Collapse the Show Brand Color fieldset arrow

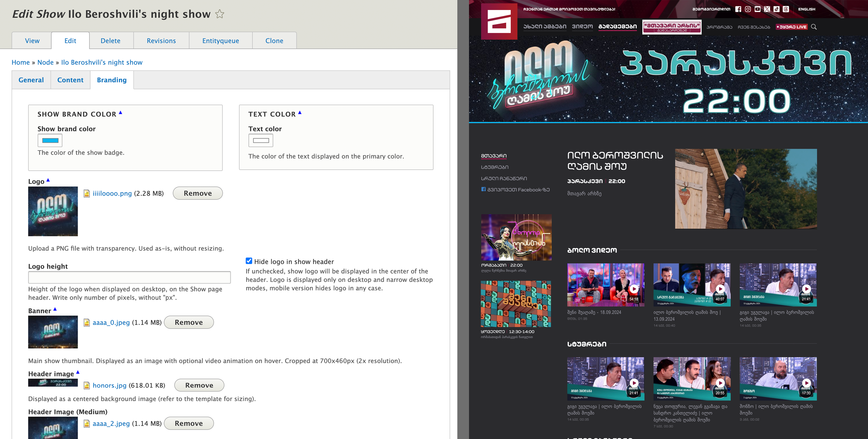[x=120, y=113]
